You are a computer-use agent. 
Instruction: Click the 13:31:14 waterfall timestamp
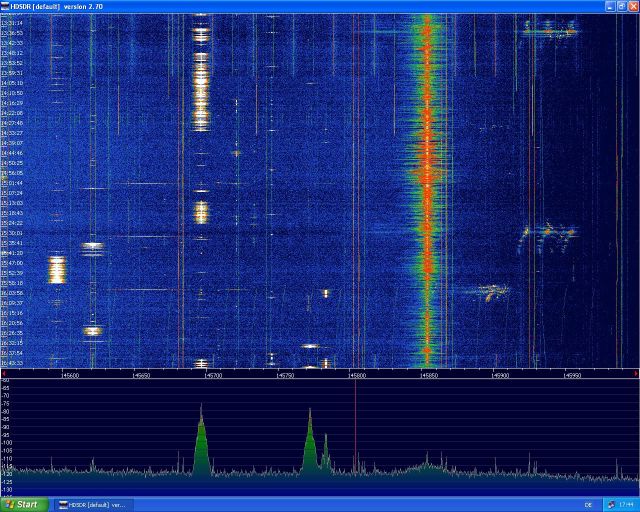point(11,23)
